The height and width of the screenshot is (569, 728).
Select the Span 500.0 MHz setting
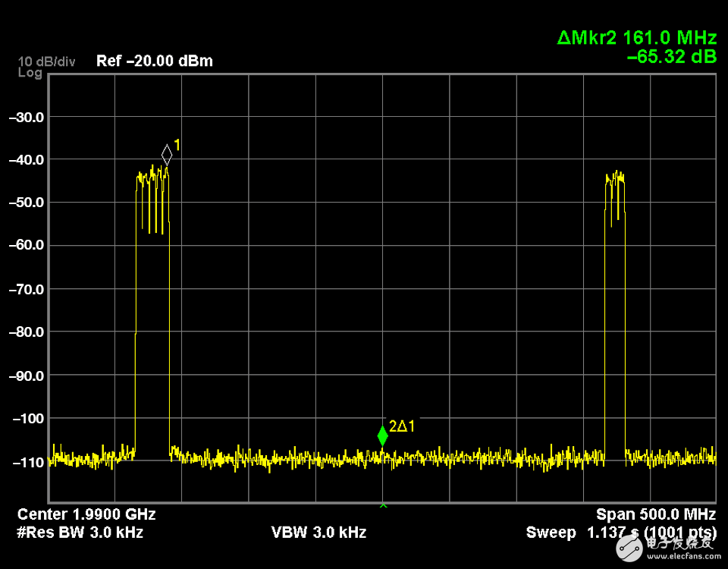[655, 514]
